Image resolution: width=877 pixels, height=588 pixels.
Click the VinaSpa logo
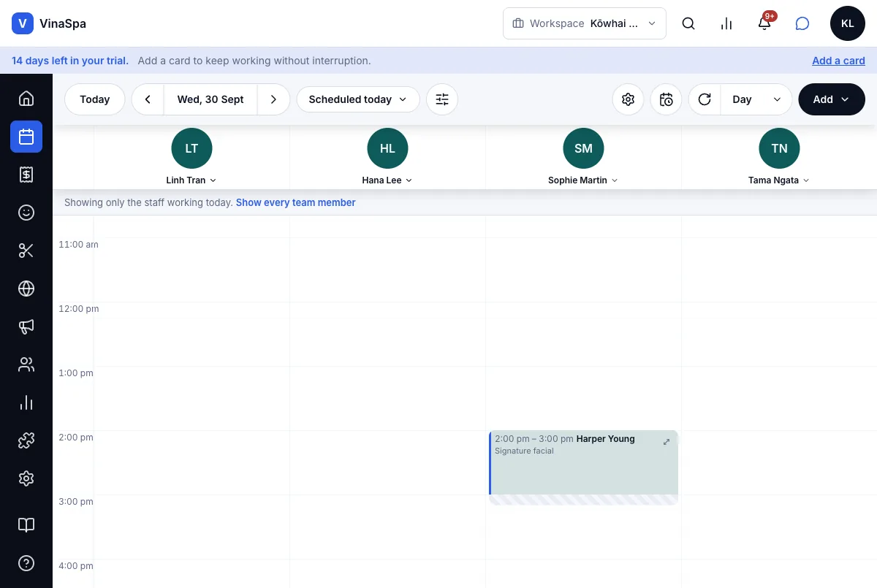tap(49, 23)
